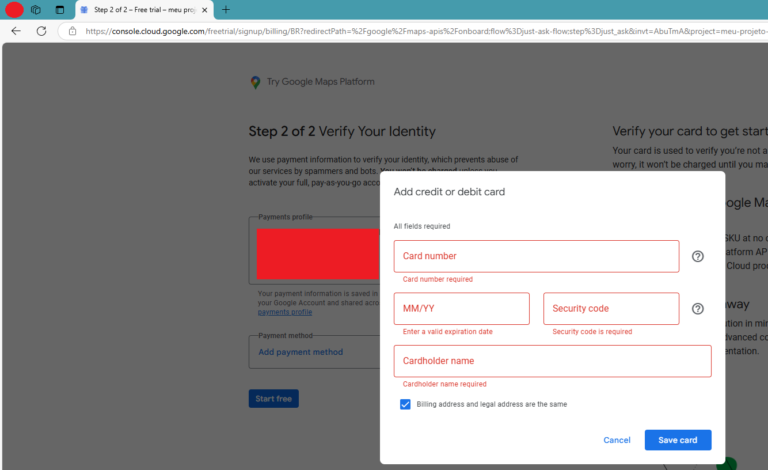This screenshot has height=470, width=768.
Task: Click the red profile avatar
Action: coord(14,9)
